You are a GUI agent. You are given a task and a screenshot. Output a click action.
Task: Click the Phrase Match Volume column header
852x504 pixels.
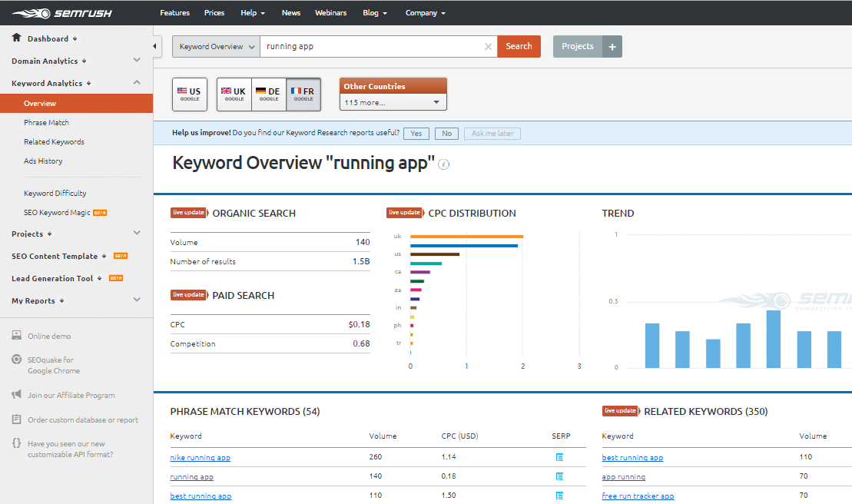tap(383, 436)
